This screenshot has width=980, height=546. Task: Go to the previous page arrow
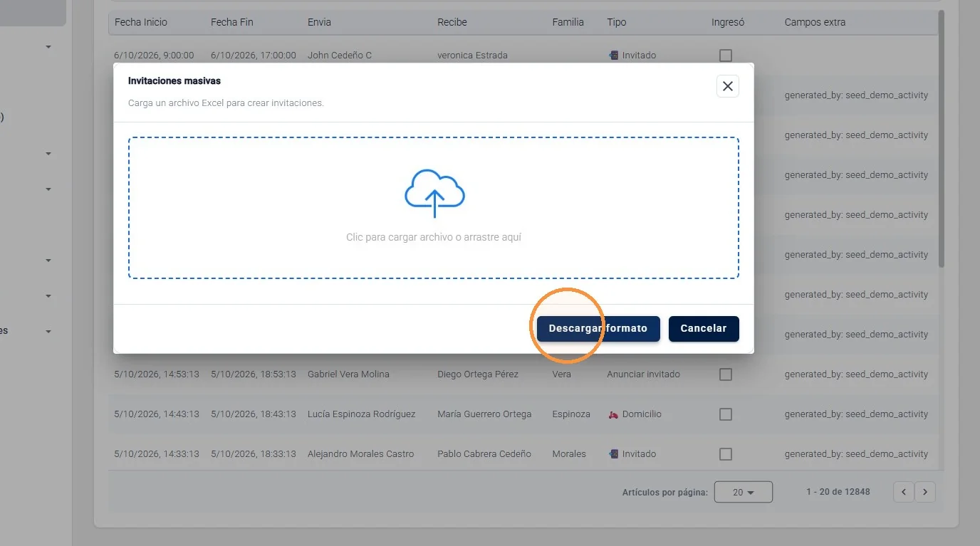[904, 492]
